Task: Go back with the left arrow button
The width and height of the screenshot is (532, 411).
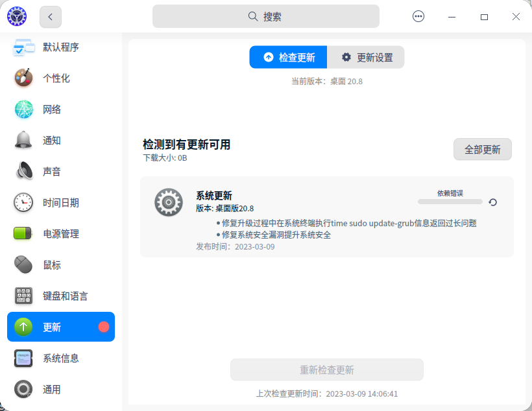Action: pyautogui.click(x=50, y=17)
